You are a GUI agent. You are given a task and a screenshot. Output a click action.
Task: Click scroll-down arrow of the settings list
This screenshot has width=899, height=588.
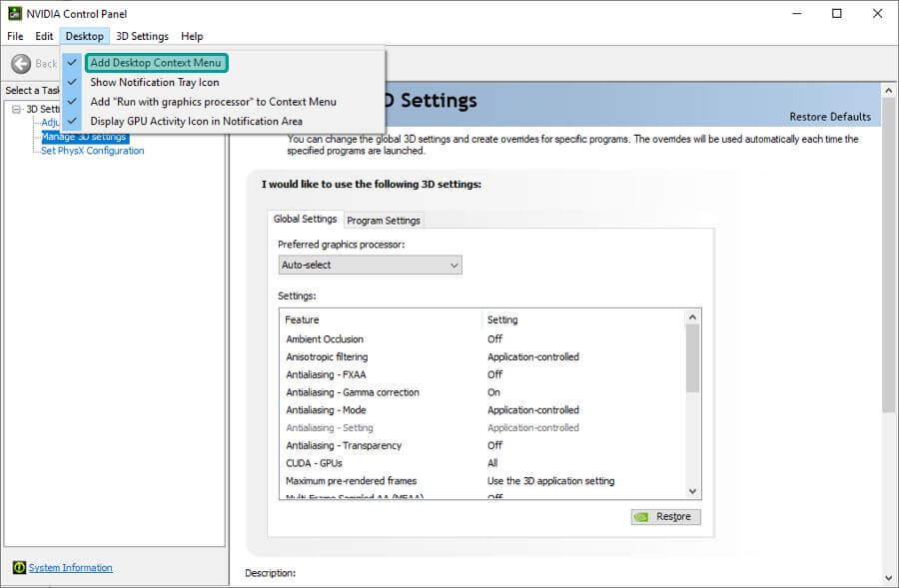click(x=692, y=491)
